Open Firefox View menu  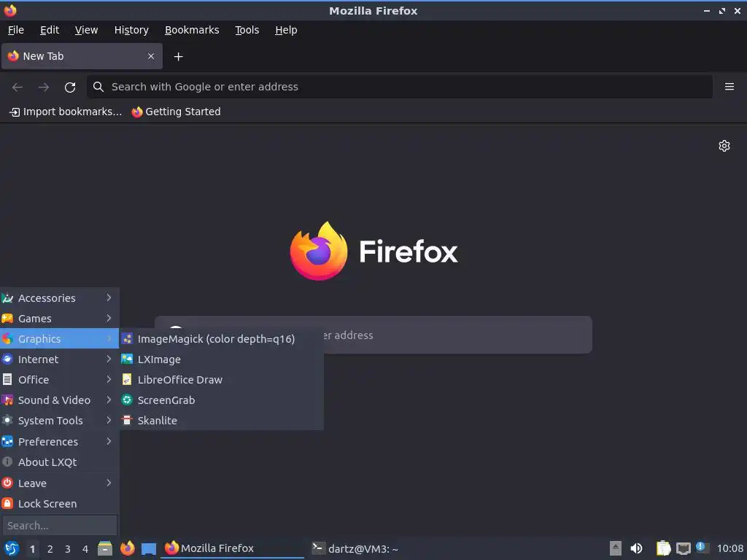coord(86,30)
